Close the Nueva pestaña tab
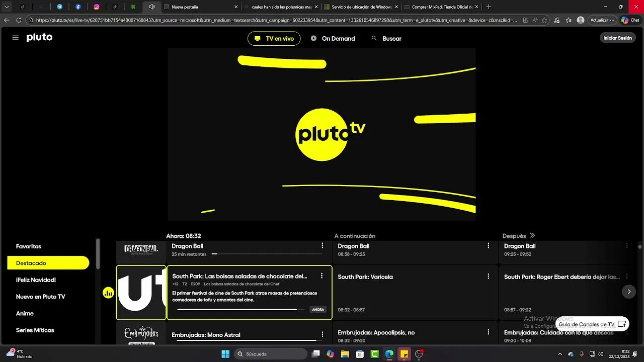 (236, 7)
